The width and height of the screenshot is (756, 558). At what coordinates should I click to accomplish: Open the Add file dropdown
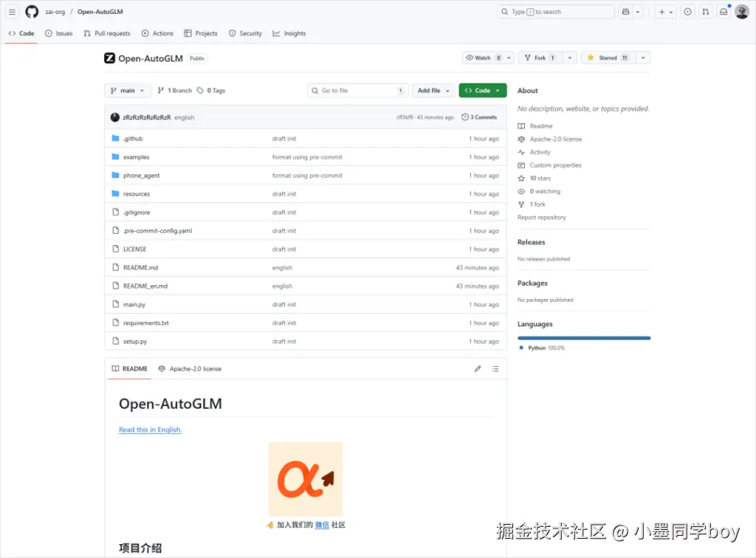433,91
